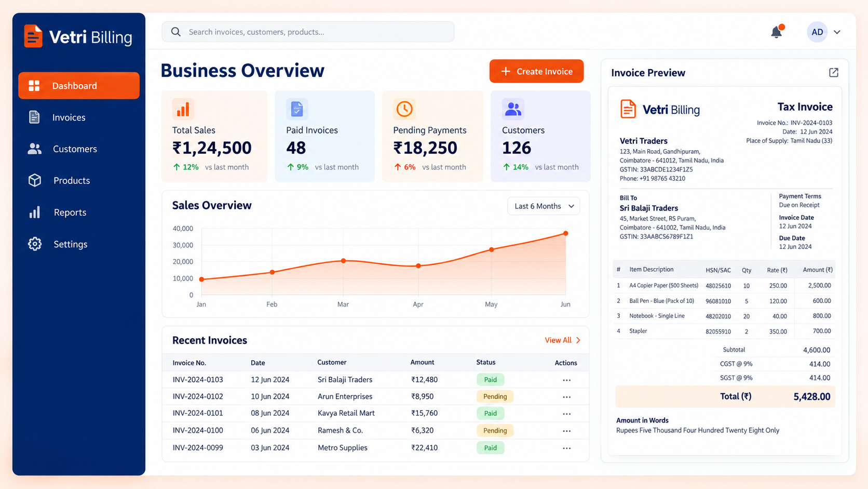This screenshot has height=489, width=868.
Task: Click the Pending Payments clock icon
Action: (x=404, y=109)
